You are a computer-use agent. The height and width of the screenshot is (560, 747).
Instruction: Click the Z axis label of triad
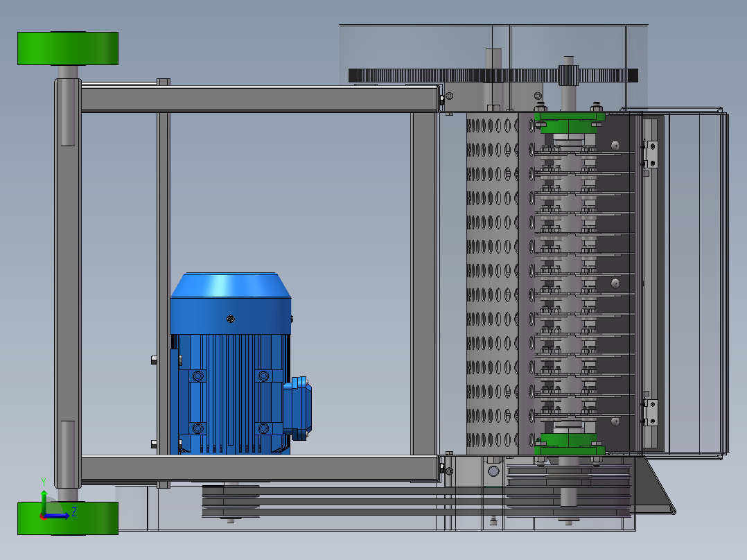click(x=74, y=512)
